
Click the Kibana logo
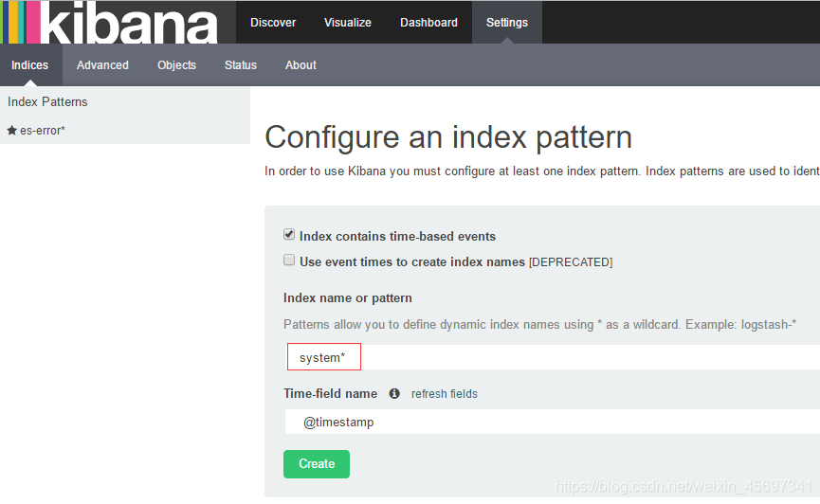coord(110,22)
